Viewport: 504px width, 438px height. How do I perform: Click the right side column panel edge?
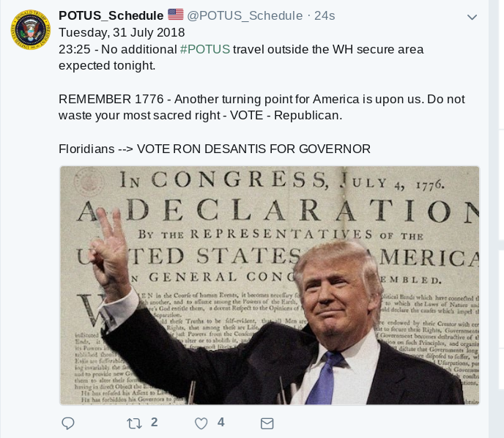click(496, 219)
